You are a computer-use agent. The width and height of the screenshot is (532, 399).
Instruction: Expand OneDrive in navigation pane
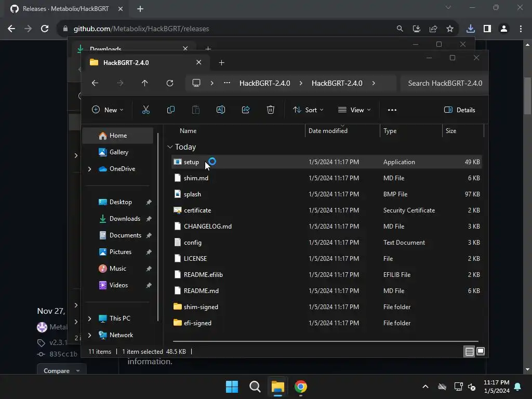tap(89, 169)
